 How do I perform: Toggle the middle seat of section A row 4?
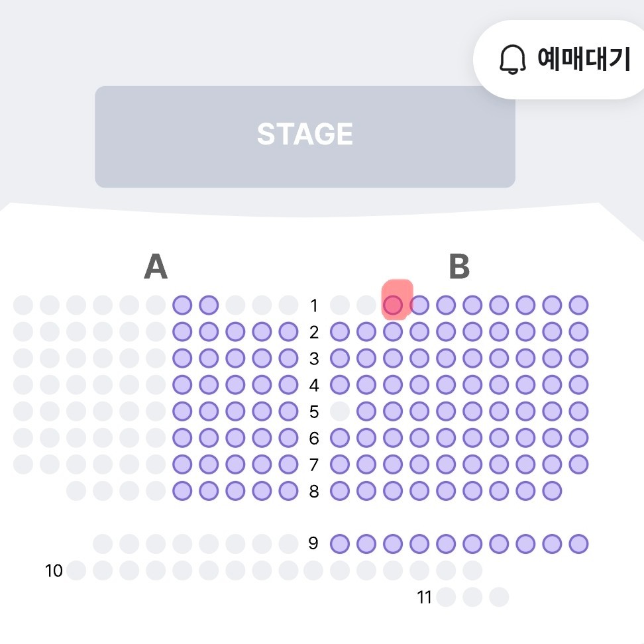coord(235,385)
